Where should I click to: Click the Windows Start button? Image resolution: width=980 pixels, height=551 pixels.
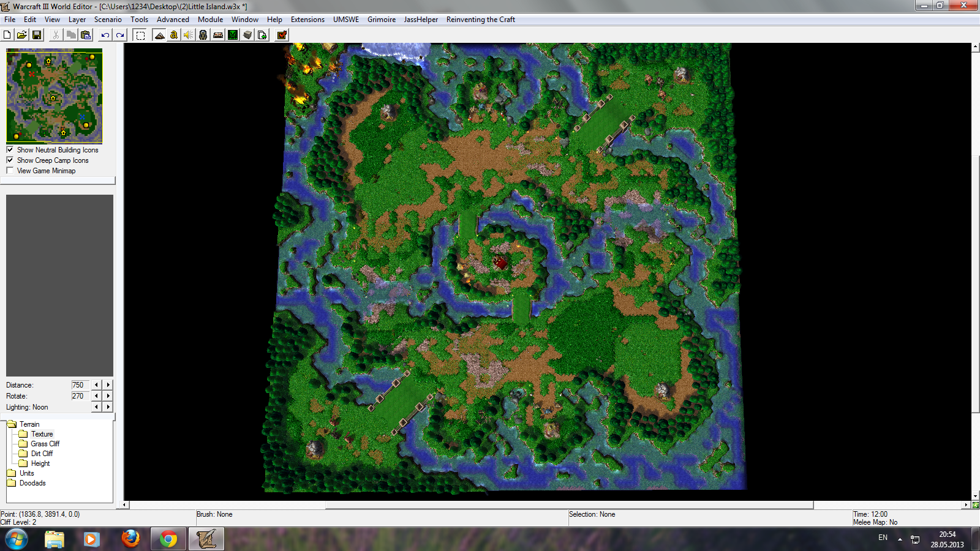pyautogui.click(x=17, y=539)
